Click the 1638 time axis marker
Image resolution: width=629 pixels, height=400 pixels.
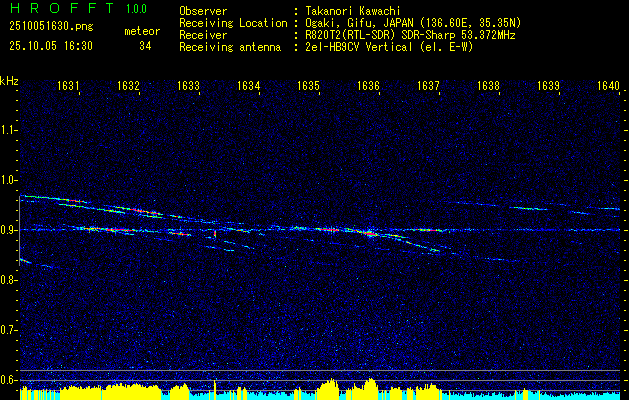pos(488,85)
